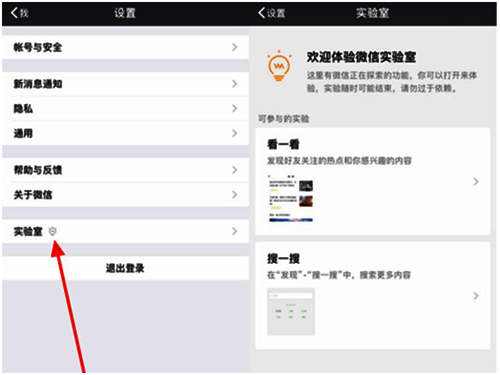Image resolution: width=500 pixels, height=375 pixels.
Task: Tap the chevron on 关于微信 row
Action: (235, 195)
